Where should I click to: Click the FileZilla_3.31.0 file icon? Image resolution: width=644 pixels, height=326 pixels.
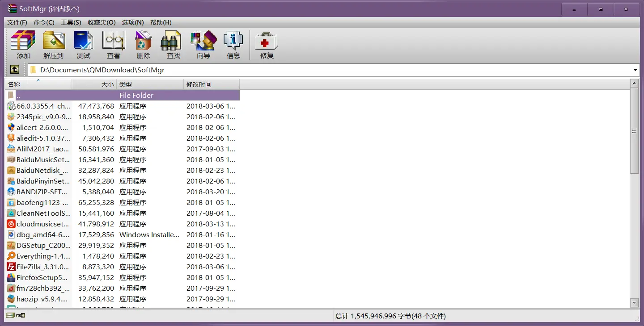coord(11,267)
